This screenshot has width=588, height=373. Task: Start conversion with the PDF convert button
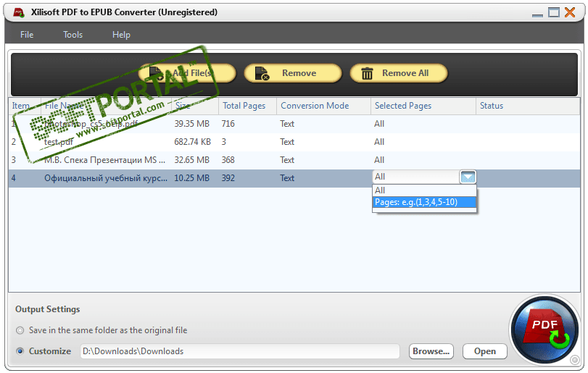pyautogui.click(x=544, y=330)
